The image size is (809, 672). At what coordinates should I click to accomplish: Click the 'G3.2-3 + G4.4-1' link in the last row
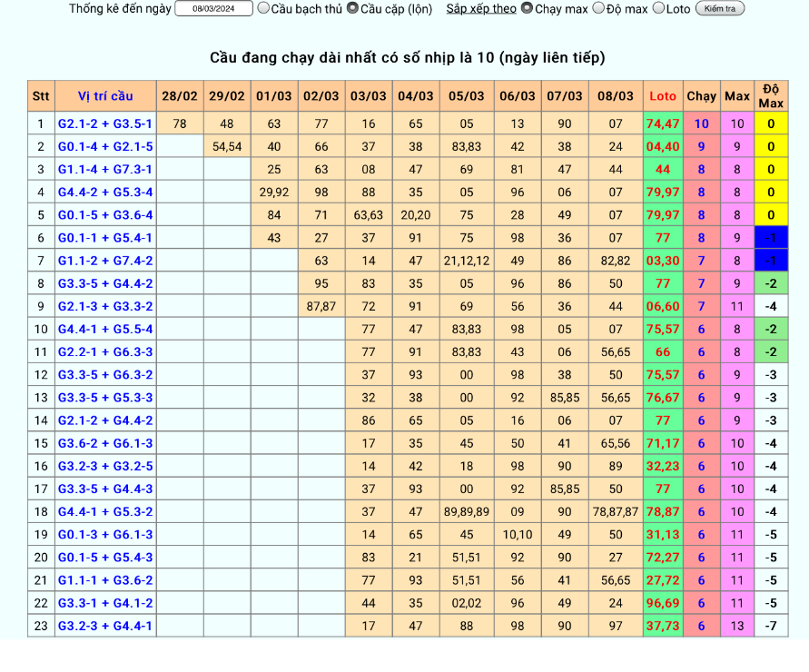105,626
